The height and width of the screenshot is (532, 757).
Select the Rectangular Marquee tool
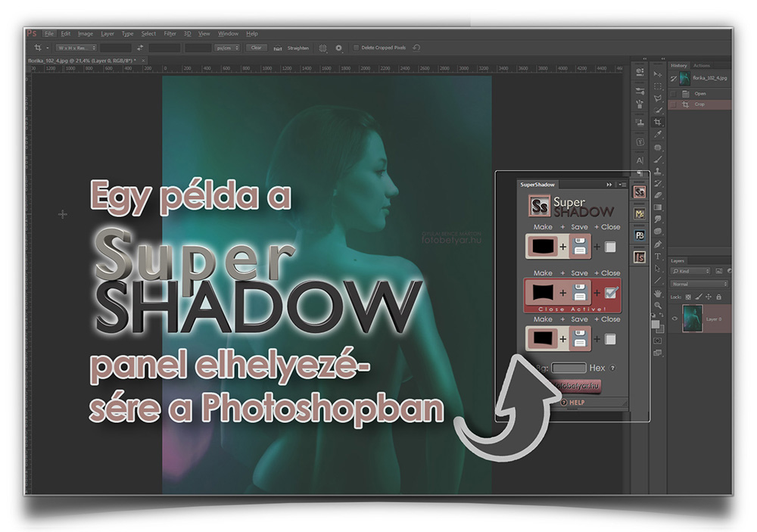point(658,86)
